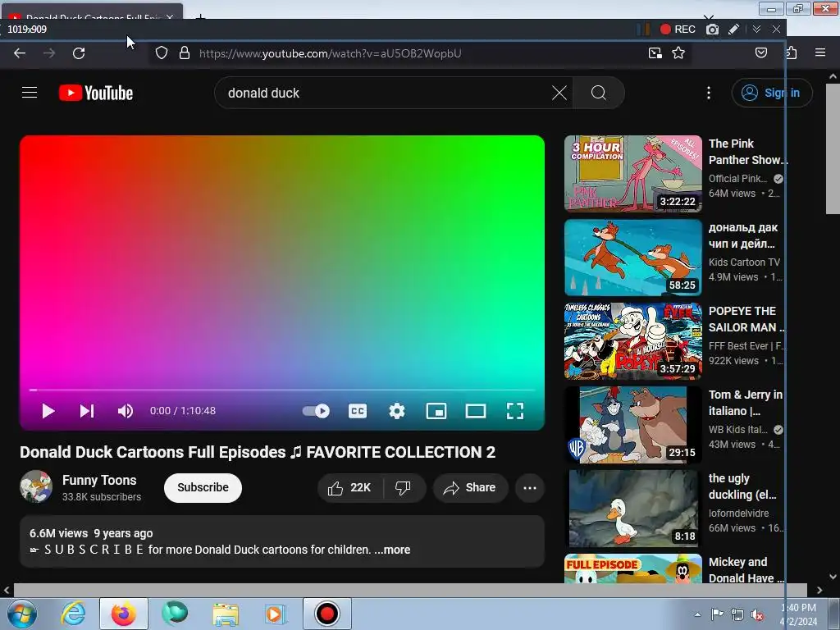Subscribe to Funny Toons
Image resolution: width=840 pixels, height=630 pixels.
pyautogui.click(x=203, y=487)
